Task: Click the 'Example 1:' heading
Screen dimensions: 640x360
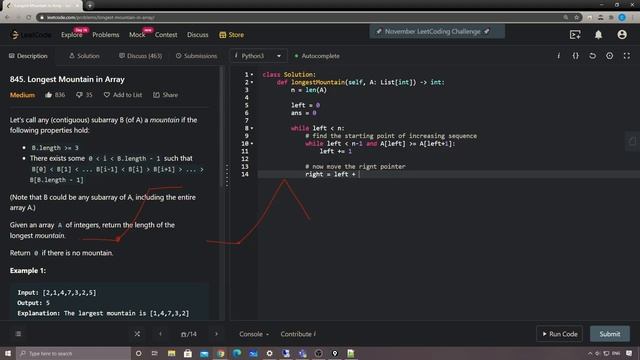Action: pyautogui.click(x=28, y=271)
